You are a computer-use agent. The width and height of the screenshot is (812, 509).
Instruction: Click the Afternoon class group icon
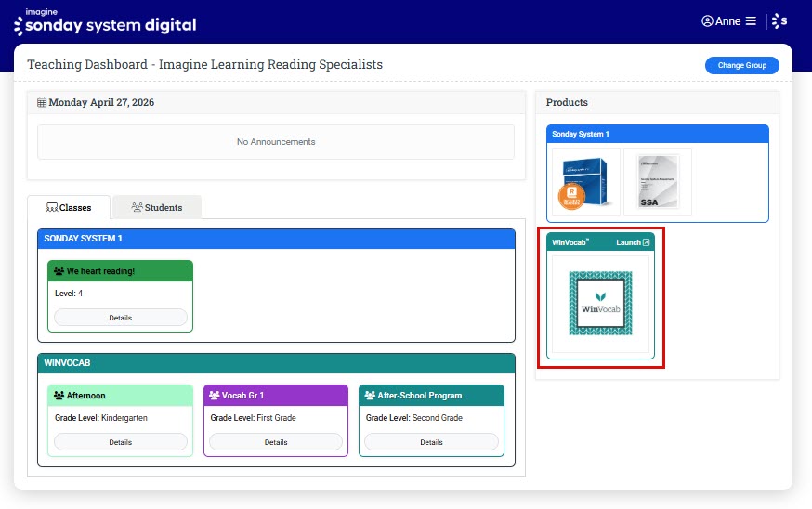pyautogui.click(x=59, y=395)
